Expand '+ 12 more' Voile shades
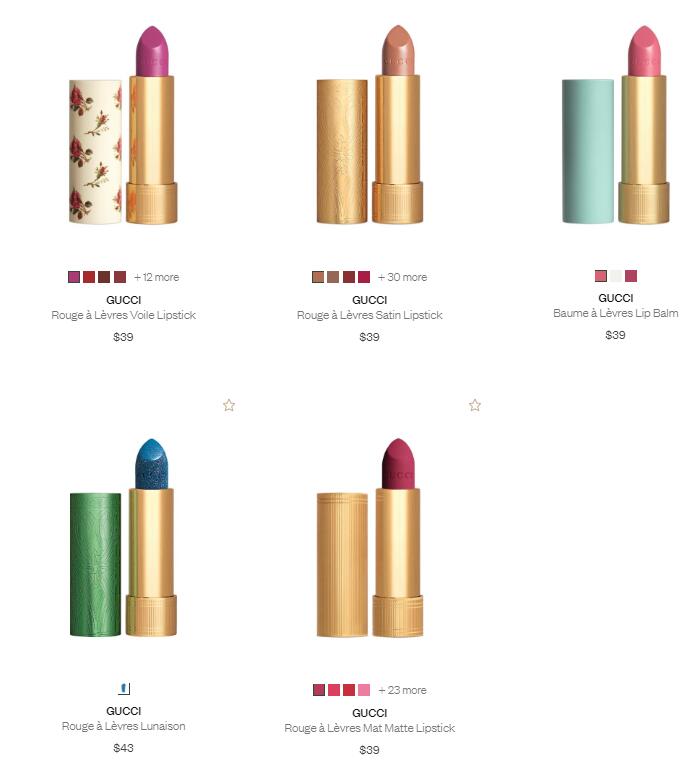The image size is (692, 761). 156,277
